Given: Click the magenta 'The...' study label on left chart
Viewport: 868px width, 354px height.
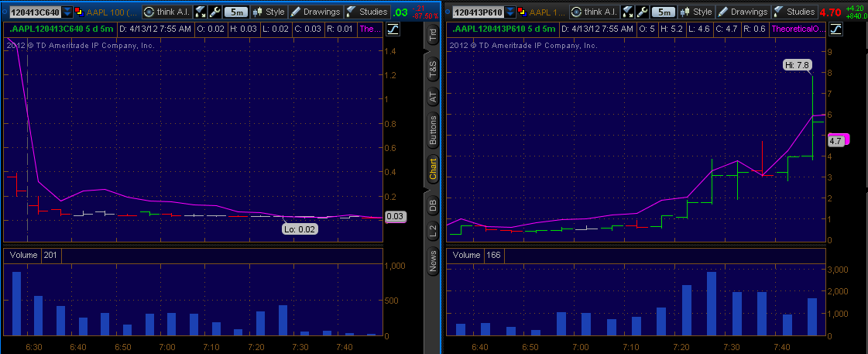Looking at the screenshot, I should click(369, 29).
